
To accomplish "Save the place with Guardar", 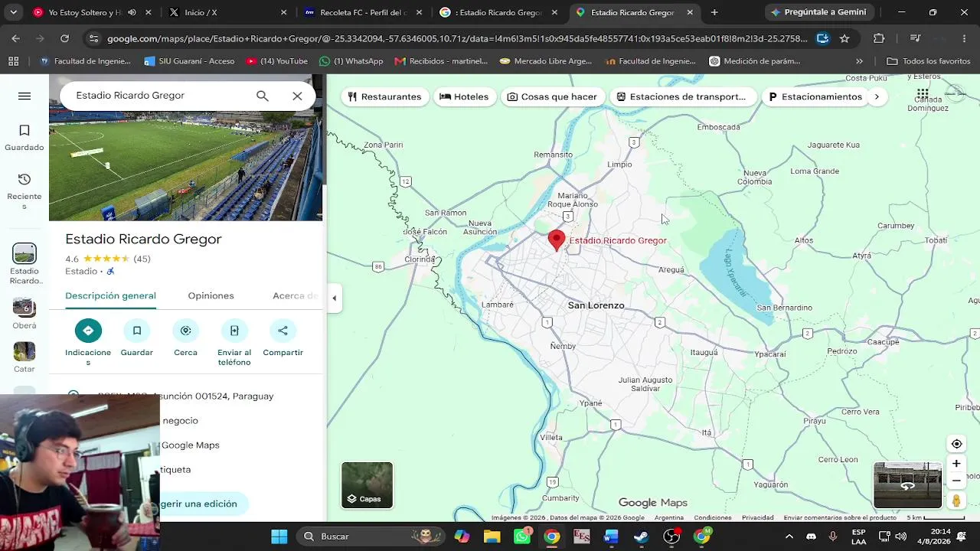I will 137,338.
